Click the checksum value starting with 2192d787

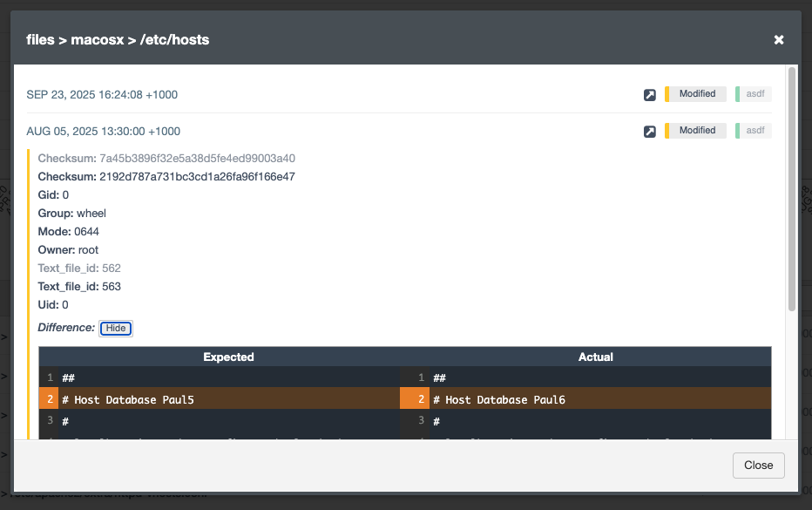[x=197, y=176]
